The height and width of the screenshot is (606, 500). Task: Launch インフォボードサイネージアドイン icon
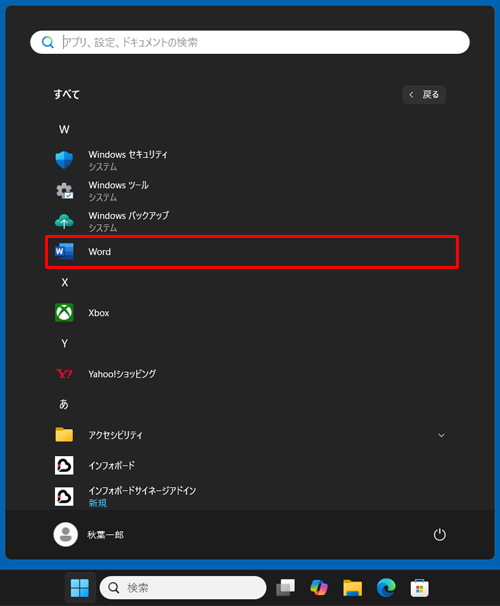pyautogui.click(x=64, y=496)
